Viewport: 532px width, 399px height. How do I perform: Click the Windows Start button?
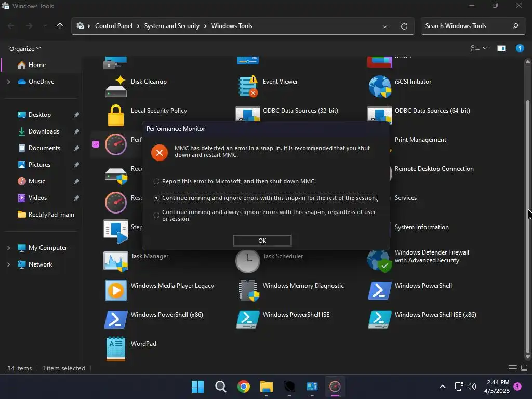coord(197,387)
